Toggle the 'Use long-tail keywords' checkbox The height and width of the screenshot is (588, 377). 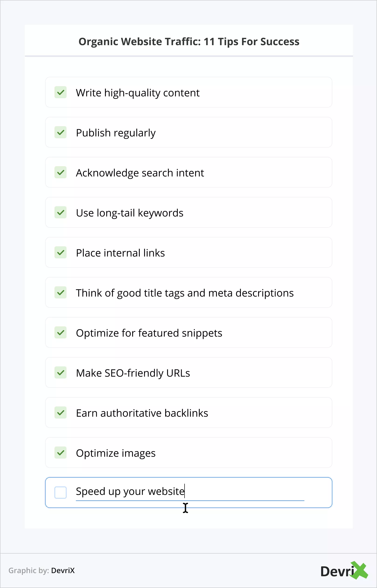pyautogui.click(x=61, y=213)
